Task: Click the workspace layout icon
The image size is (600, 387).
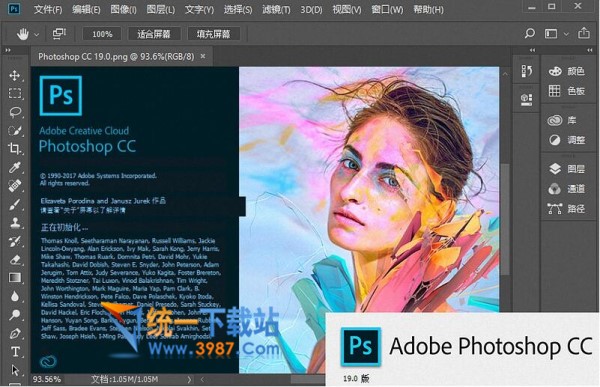Action: click(551, 34)
